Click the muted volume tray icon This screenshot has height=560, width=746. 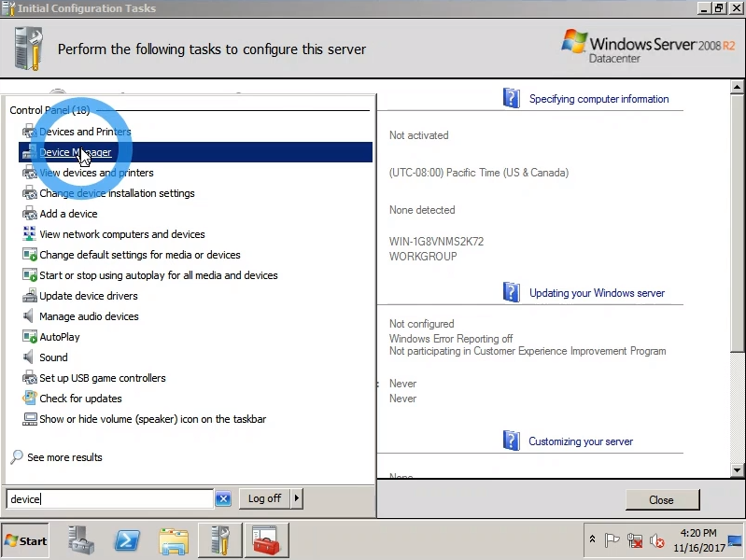(x=657, y=540)
